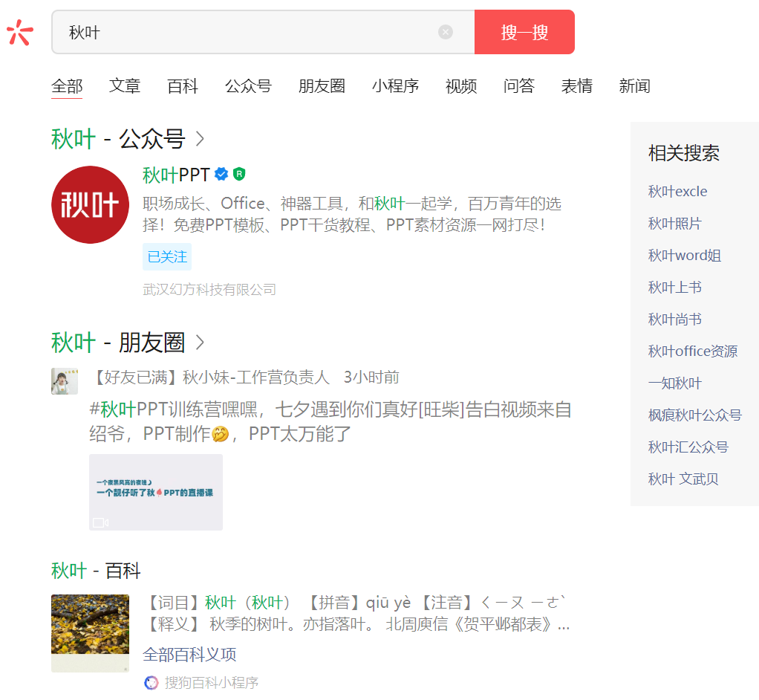
Task: Open the #秋叶PPT训练营 moment post text
Action: coord(330,421)
